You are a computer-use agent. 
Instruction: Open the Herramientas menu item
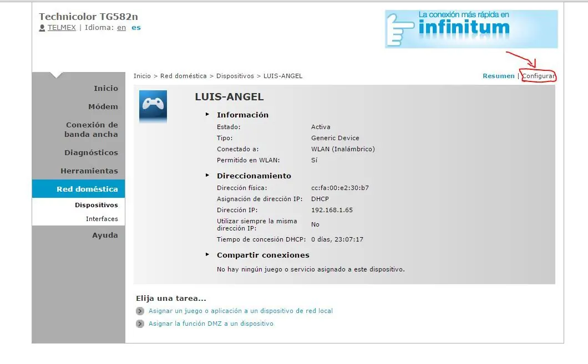pyautogui.click(x=89, y=171)
